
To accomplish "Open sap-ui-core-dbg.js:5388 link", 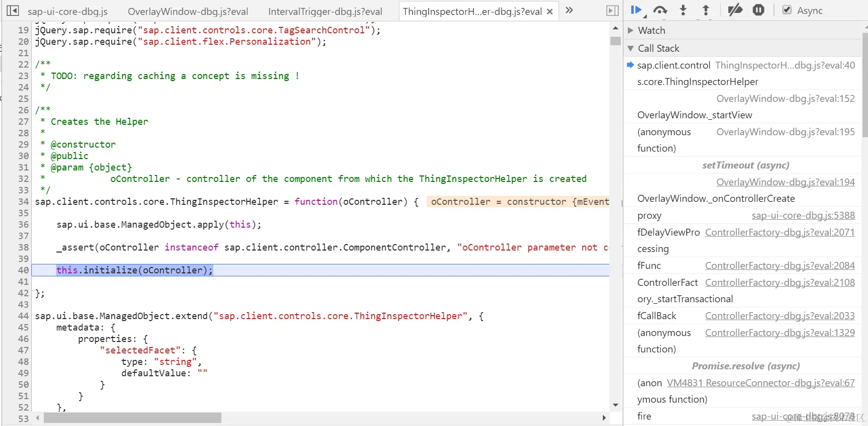I will 803,215.
